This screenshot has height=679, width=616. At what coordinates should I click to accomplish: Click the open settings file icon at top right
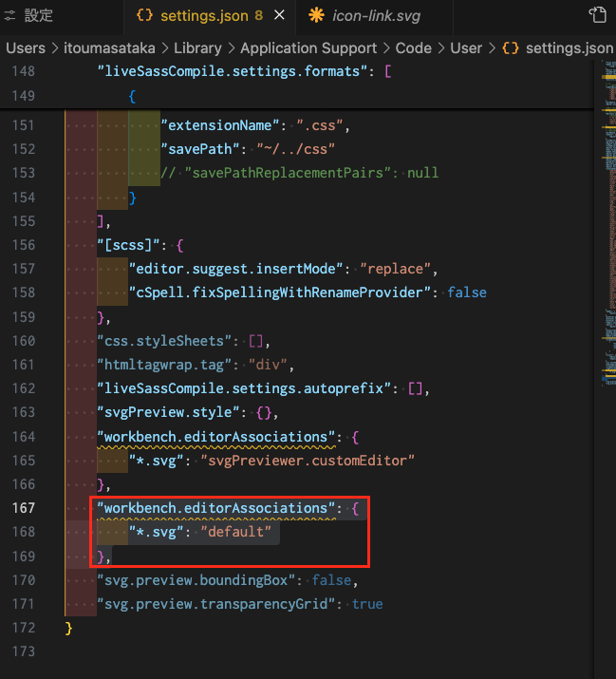[x=598, y=15]
